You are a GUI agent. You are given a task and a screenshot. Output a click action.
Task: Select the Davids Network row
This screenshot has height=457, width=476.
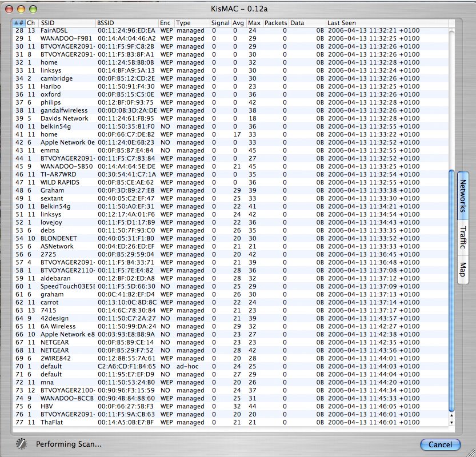[230, 118]
